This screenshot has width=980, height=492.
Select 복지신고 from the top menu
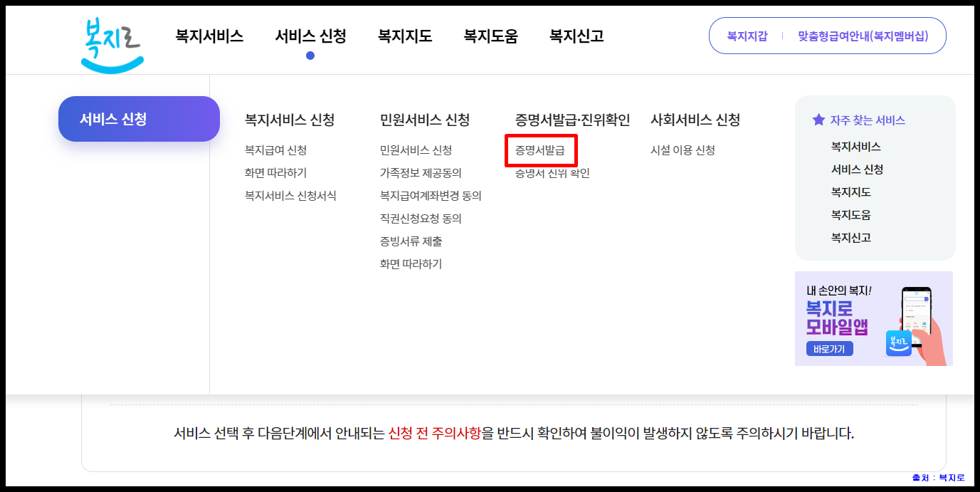(576, 36)
